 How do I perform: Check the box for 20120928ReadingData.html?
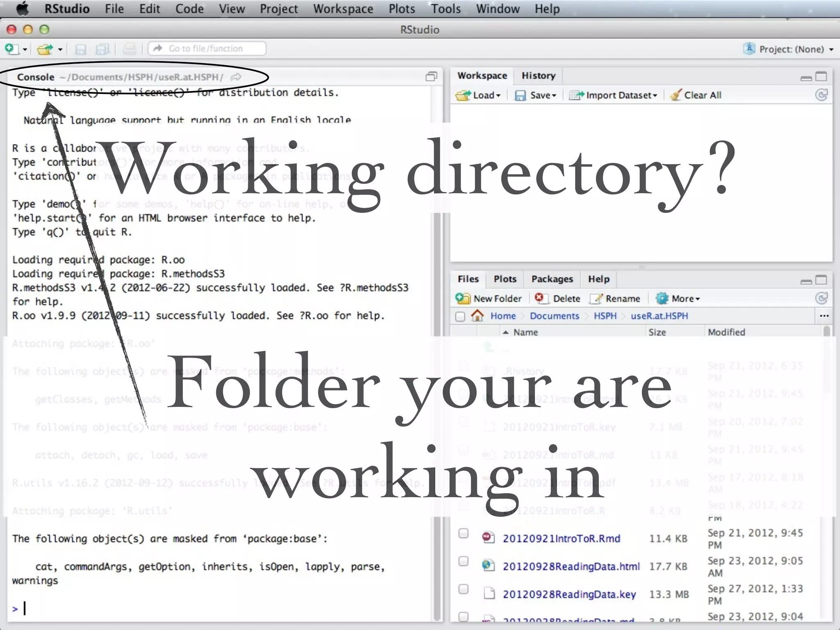pyautogui.click(x=463, y=561)
